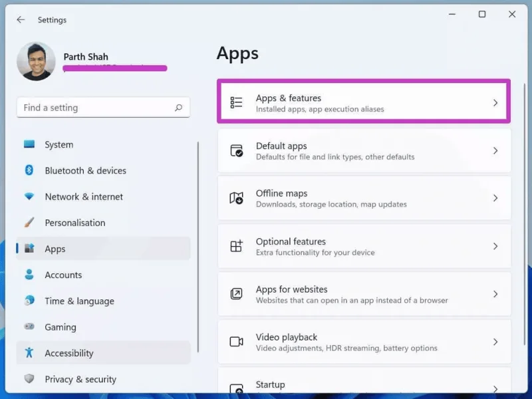Expand Offline maps chevron
This screenshot has width=532, height=399.
point(495,198)
